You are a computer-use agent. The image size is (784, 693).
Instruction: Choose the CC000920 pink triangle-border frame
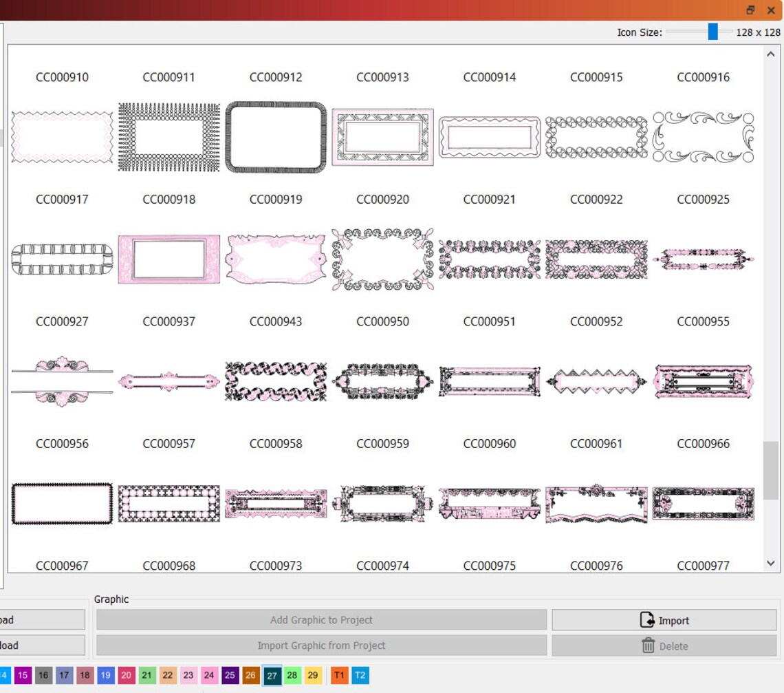383,137
